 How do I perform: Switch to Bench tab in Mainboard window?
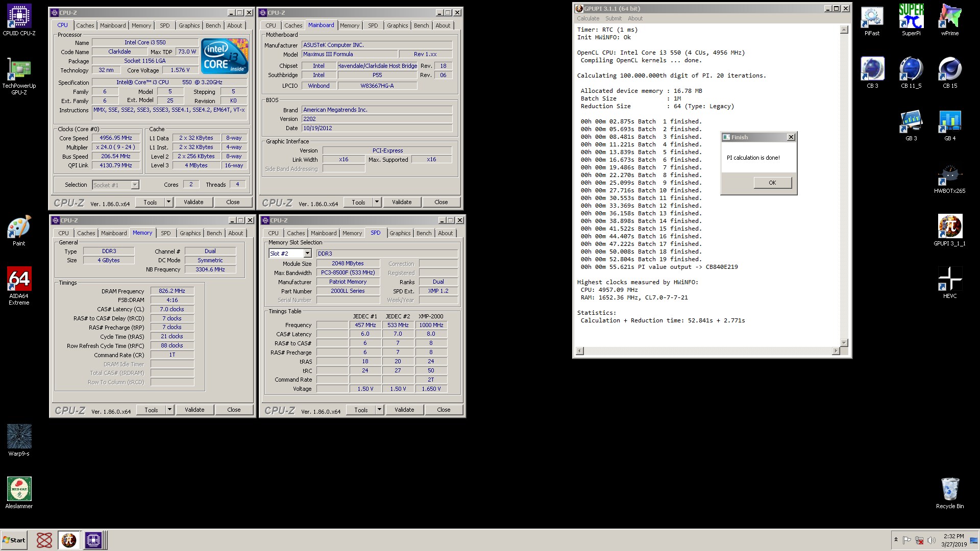pos(422,26)
